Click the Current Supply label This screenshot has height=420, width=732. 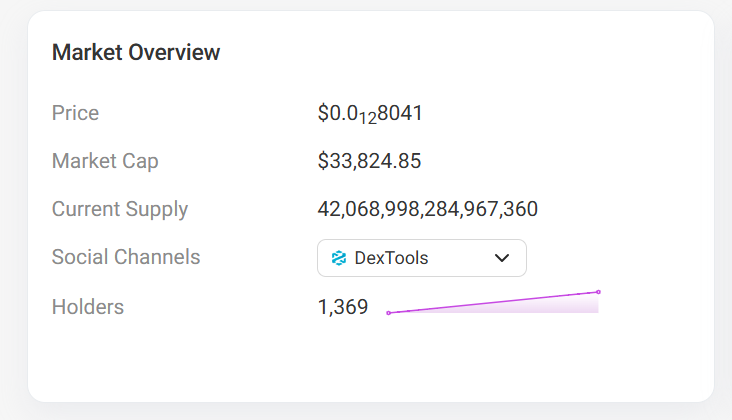(x=120, y=210)
